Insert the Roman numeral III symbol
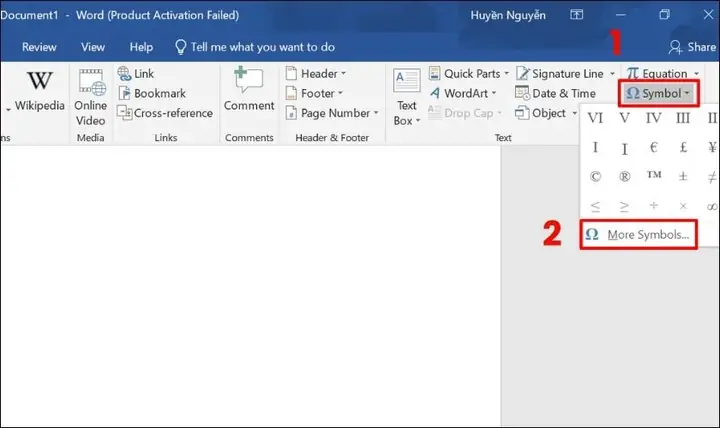The image size is (720, 428). (x=683, y=118)
